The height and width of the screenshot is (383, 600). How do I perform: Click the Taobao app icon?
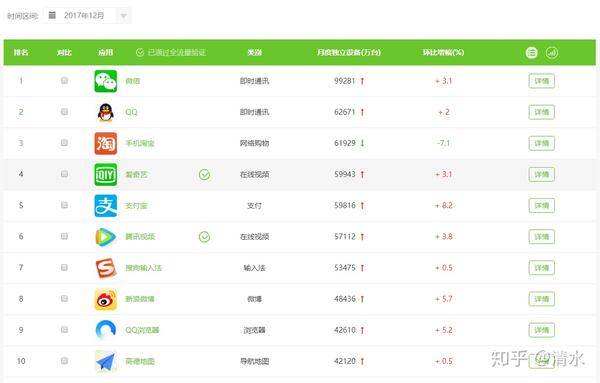click(106, 143)
